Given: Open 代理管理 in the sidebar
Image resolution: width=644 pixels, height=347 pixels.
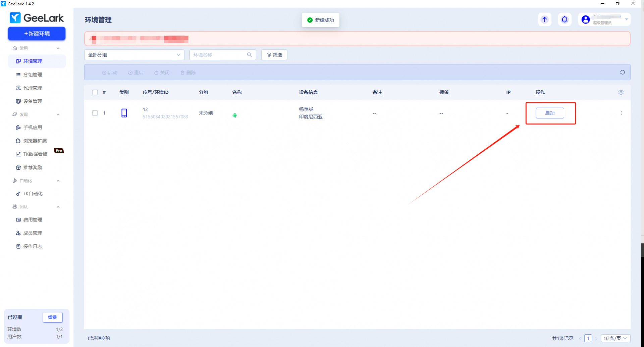Looking at the screenshot, I should pyautogui.click(x=33, y=88).
